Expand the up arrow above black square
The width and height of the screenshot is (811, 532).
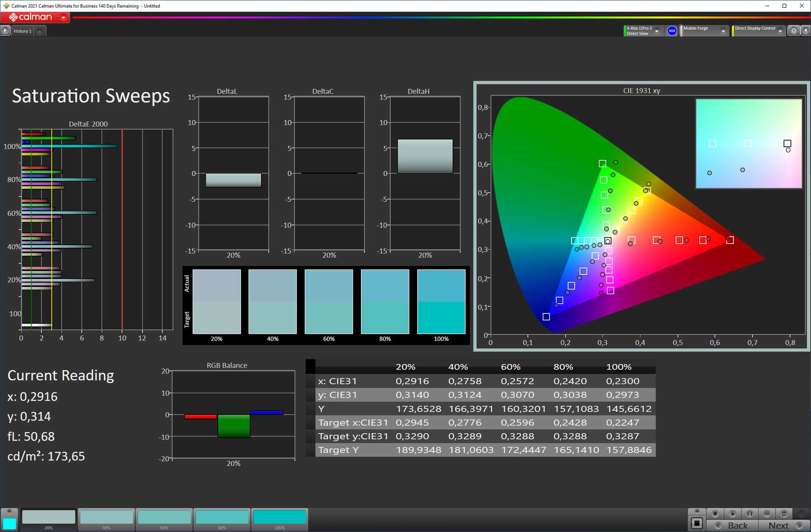coord(697,512)
